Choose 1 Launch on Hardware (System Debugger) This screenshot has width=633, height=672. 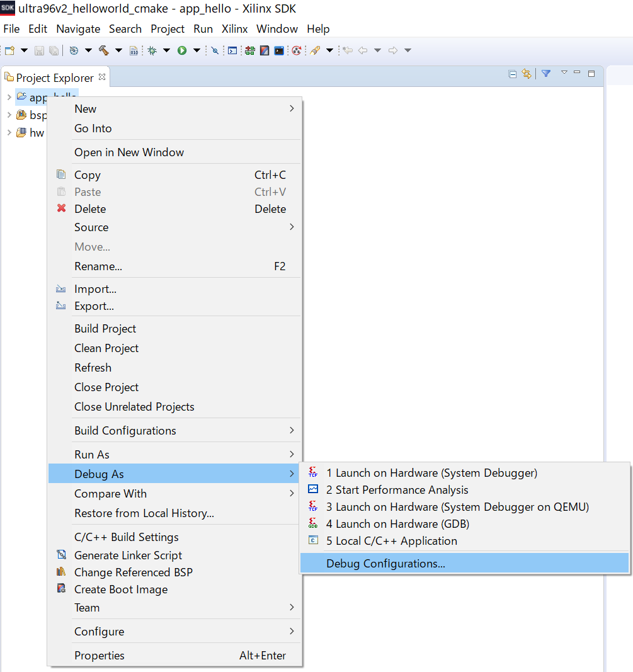(x=465, y=473)
